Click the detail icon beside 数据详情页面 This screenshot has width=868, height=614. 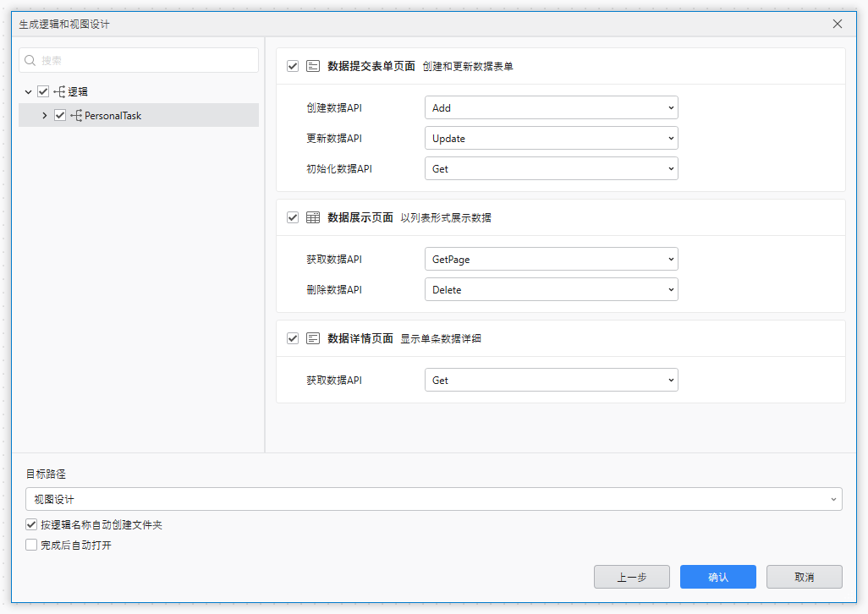(x=313, y=337)
